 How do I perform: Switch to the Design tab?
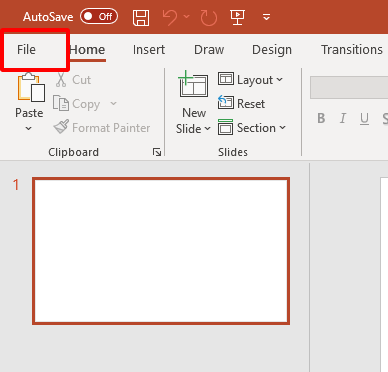(272, 50)
